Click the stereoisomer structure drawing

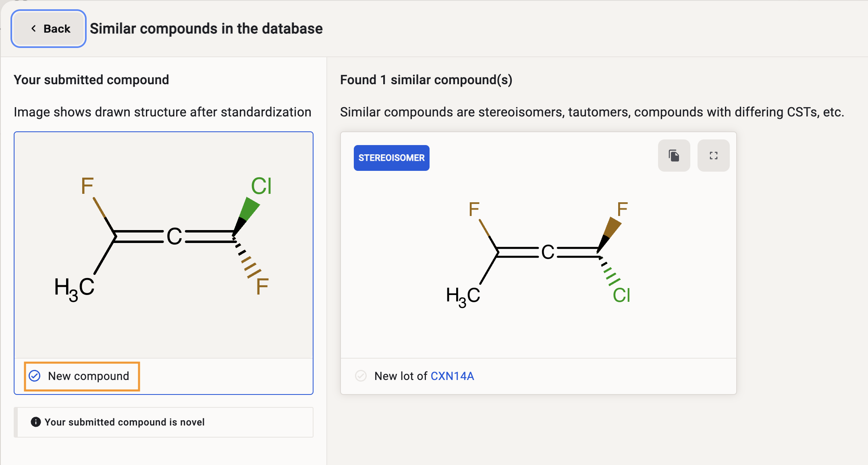coord(538,254)
